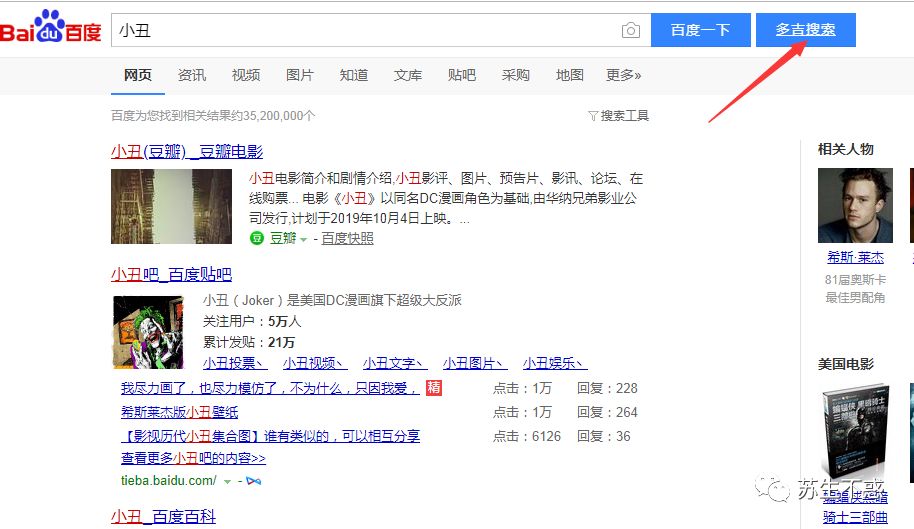
Task: Click the text 回复：228
Action: coord(607,388)
